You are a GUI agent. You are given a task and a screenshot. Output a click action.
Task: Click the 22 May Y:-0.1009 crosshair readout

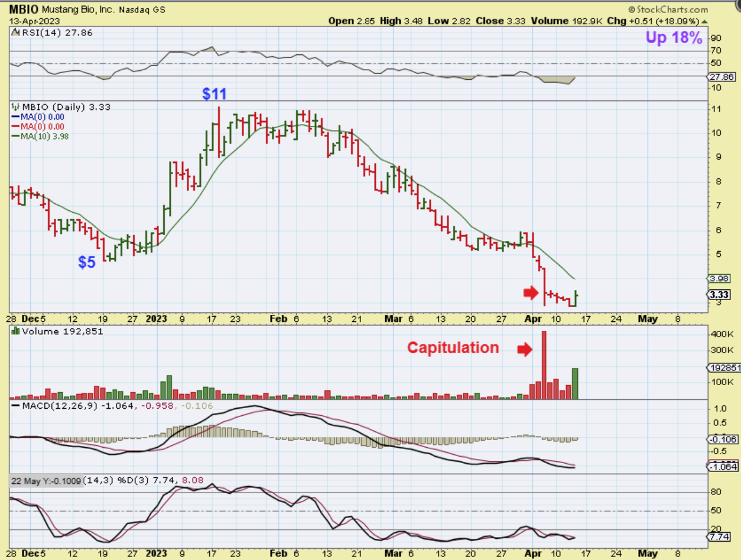(47, 480)
